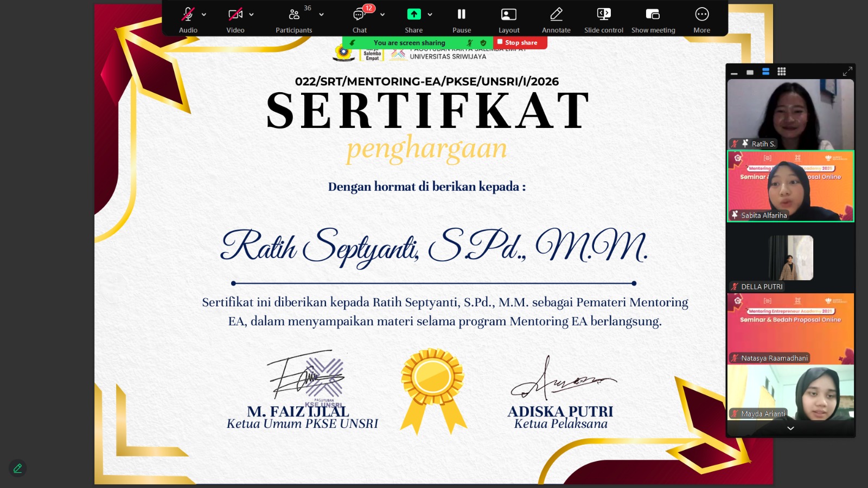Unmute microphone with the Audio button

188,19
